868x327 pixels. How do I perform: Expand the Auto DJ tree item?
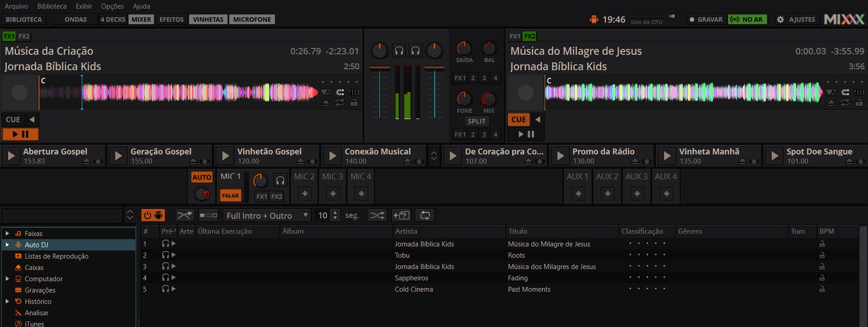[x=7, y=245]
